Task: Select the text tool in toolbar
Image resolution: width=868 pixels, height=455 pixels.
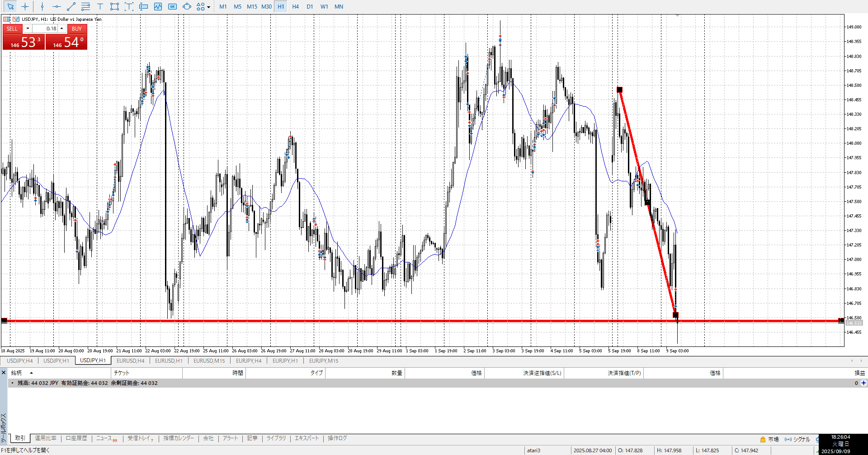Action: 100,6
